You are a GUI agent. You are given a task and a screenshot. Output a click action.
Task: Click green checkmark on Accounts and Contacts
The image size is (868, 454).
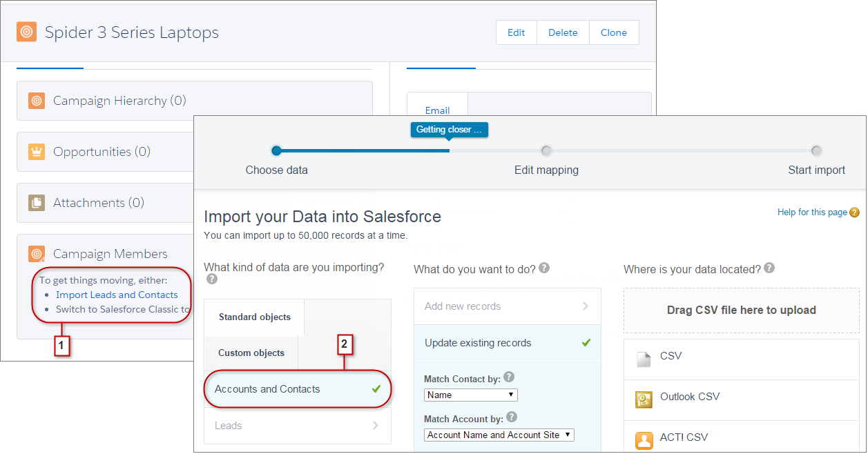pos(376,389)
